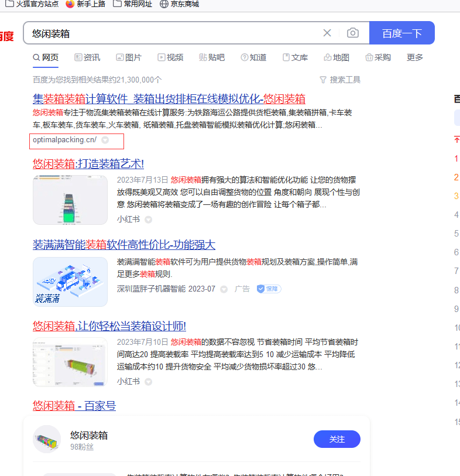Click 小红书 source under 装箱设计师 result
The image size is (460, 476).
(128, 381)
